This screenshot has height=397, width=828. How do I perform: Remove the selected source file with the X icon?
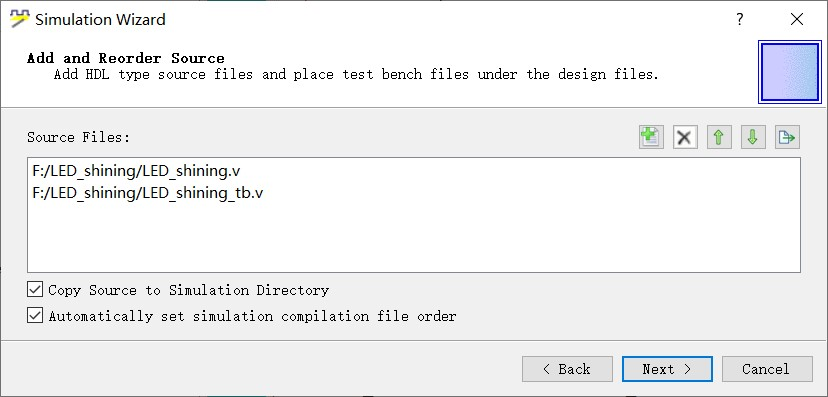685,137
